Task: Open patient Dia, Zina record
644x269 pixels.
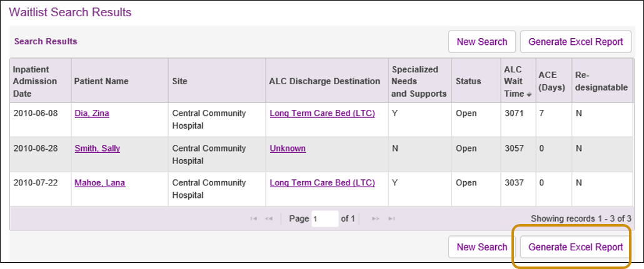Action: coord(92,114)
